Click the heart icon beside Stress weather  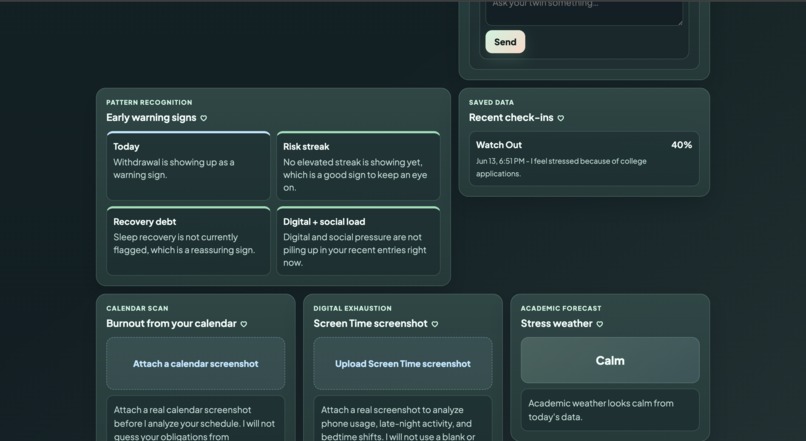pos(600,324)
